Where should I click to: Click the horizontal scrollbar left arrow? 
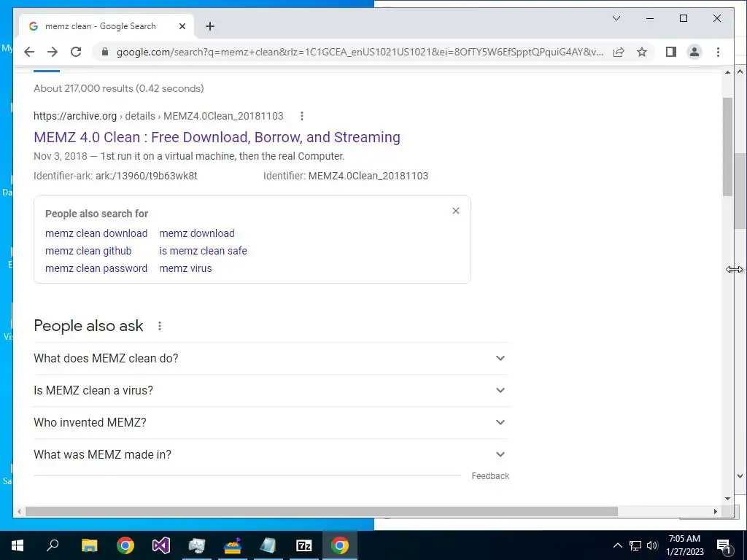19,511
